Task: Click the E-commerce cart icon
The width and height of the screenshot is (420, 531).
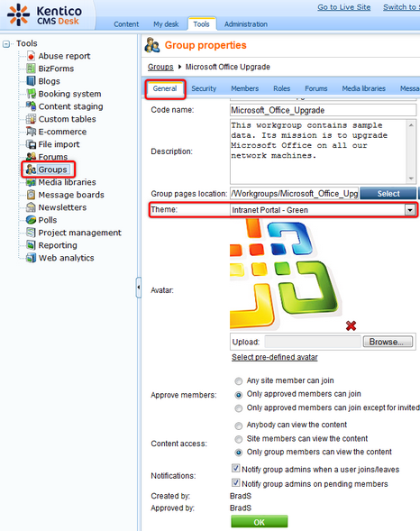Action: point(31,132)
